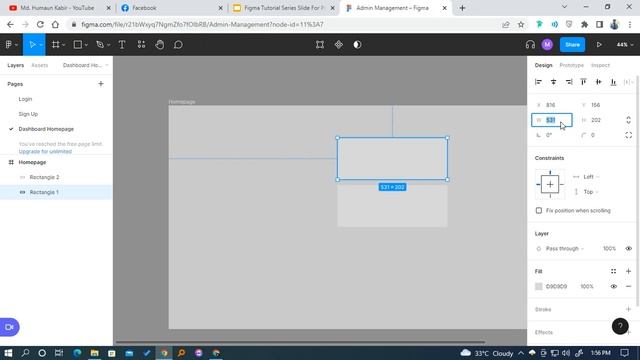Open horizontal constraint Left dropdown
The height and width of the screenshot is (360, 640).
pyautogui.click(x=591, y=177)
